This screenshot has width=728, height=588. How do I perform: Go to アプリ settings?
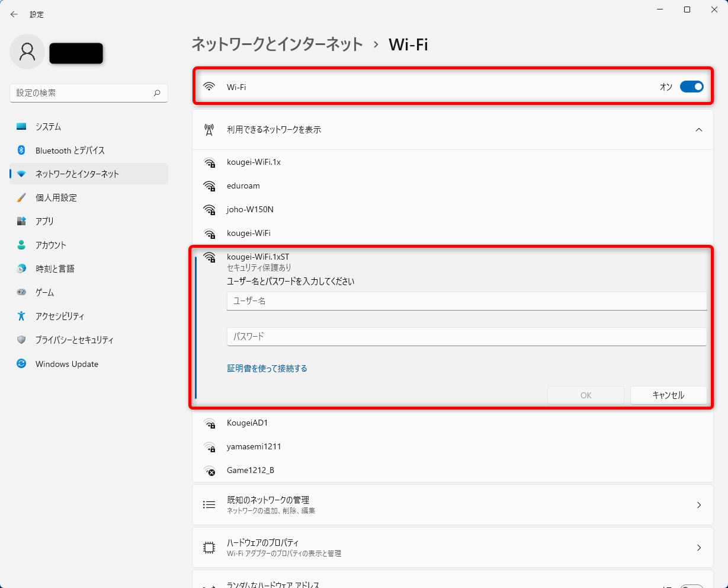pyautogui.click(x=89, y=222)
